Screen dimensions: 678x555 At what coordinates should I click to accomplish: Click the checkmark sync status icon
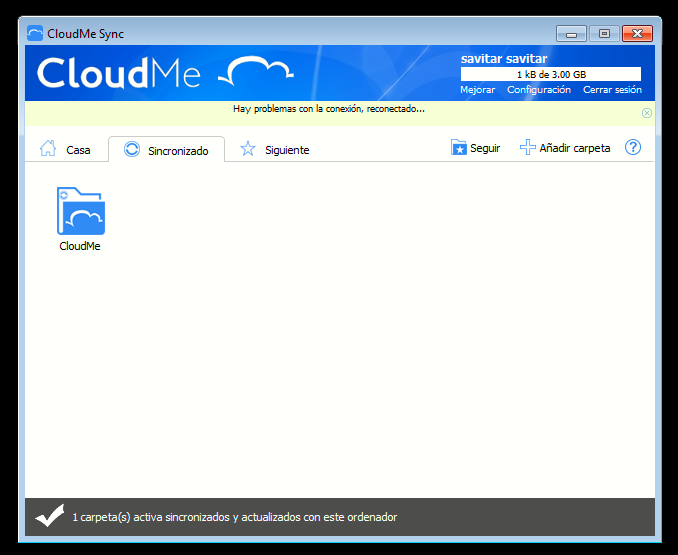click(x=50, y=516)
